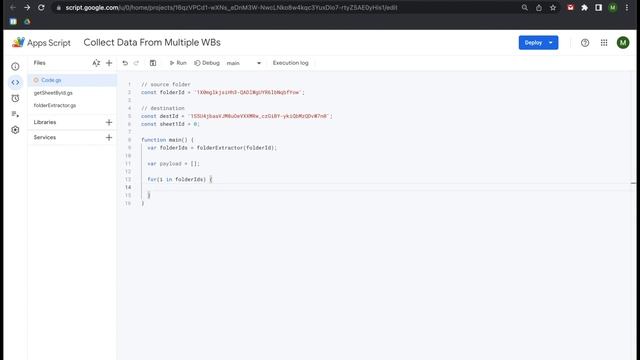Click the Files panel heading
This screenshot has height=360, width=640.
point(40,63)
